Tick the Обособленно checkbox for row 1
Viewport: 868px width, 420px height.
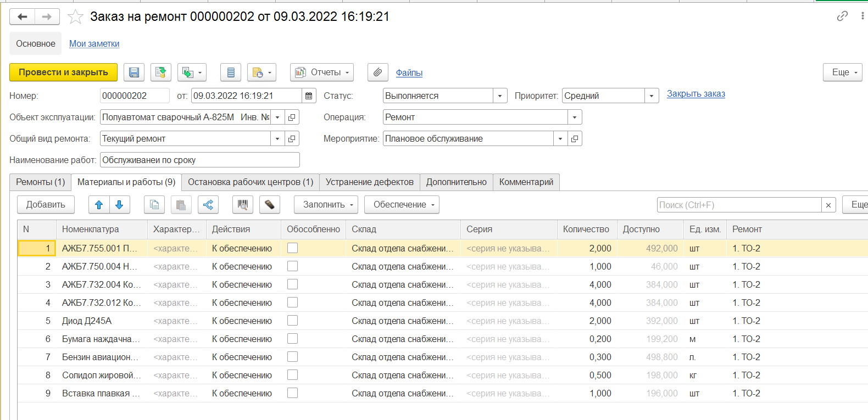click(293, 248)
